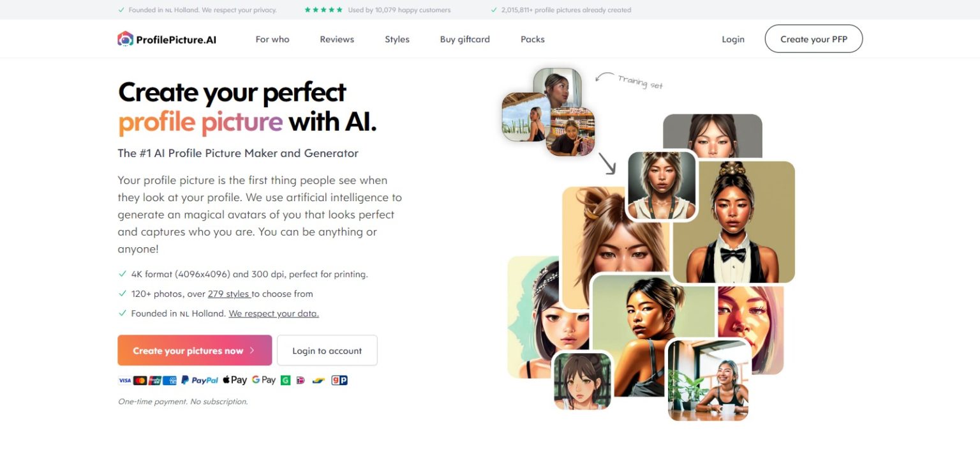
Task: Click Create your pictures now button
Action: pos(195,351)
